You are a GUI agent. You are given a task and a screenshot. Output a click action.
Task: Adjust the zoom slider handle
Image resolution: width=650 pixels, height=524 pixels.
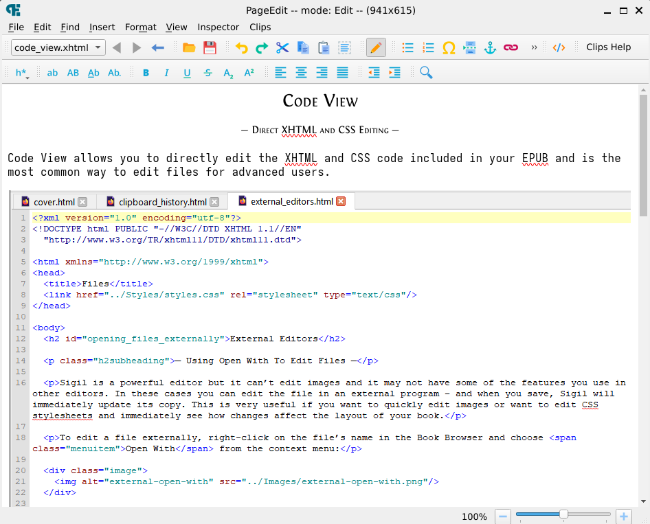click(563, 516)
